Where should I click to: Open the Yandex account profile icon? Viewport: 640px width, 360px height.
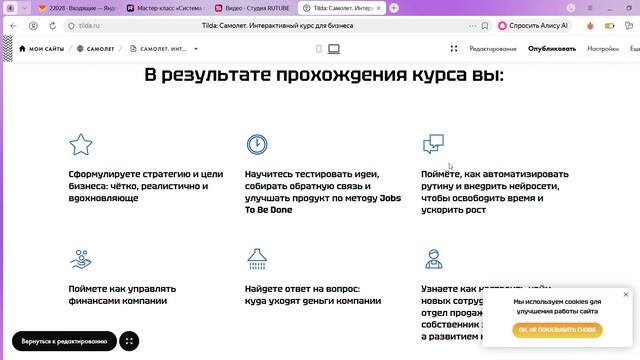[x=33, y=26]
